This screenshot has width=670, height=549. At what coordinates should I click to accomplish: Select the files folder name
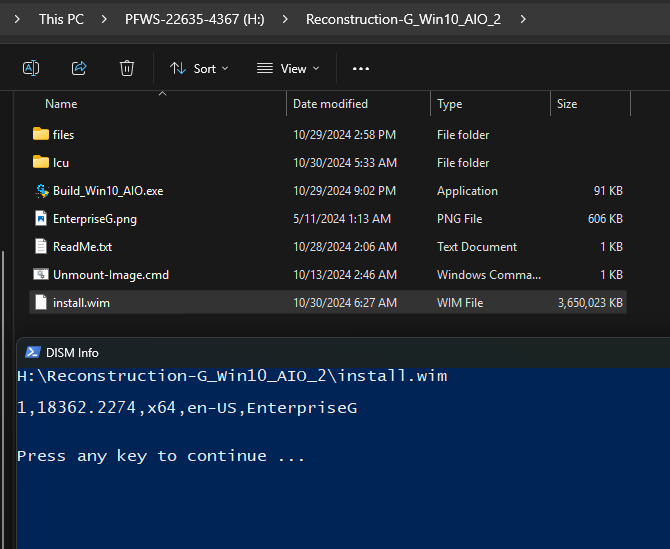[x=63, y=135]
